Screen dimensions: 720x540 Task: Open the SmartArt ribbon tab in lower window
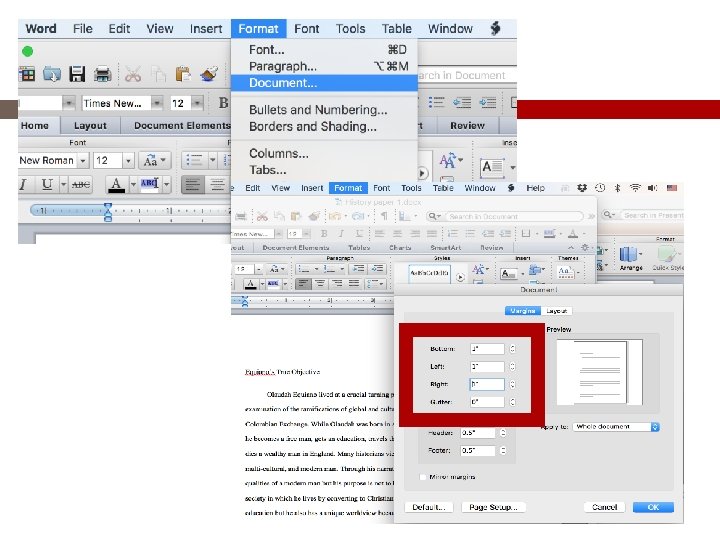(445, 248)
